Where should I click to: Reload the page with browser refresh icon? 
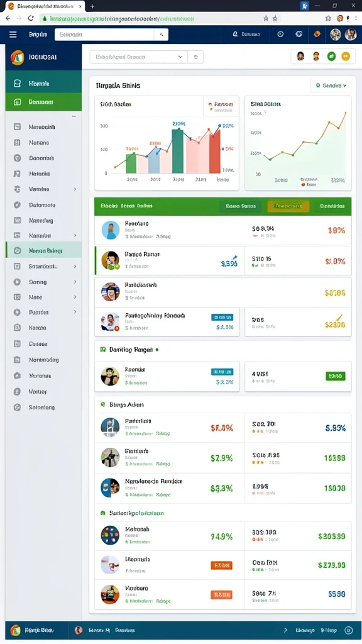pyautogui.click(x=30, y=18)
